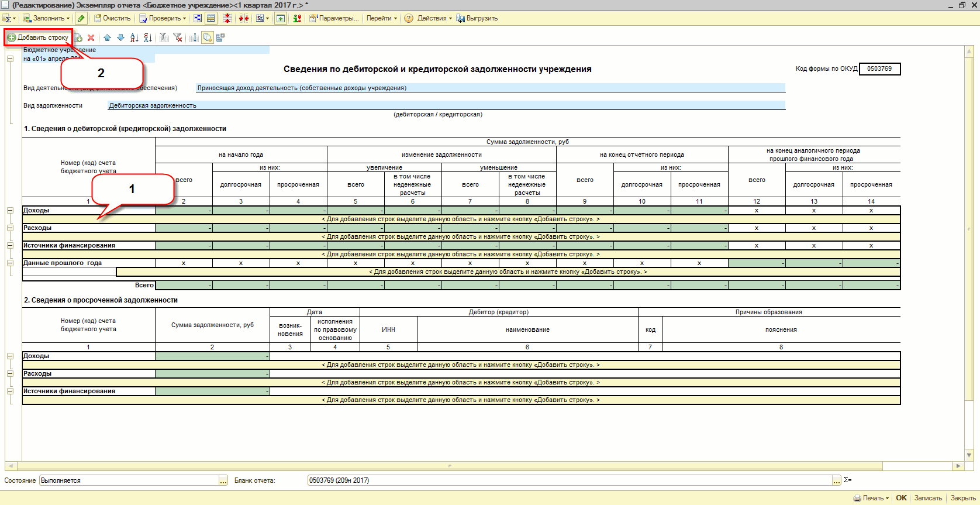Collapse the Доходы group in section 2
The image size is (980, 505).
tap(10, 356)
